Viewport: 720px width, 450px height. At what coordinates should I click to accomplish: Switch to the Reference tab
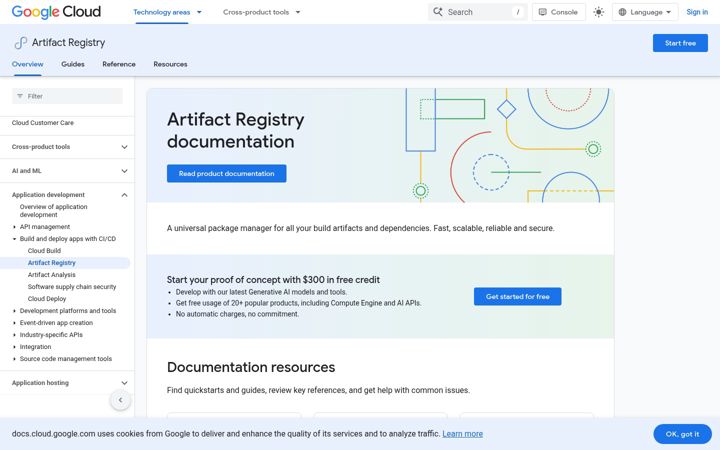(x=119, y=64)
